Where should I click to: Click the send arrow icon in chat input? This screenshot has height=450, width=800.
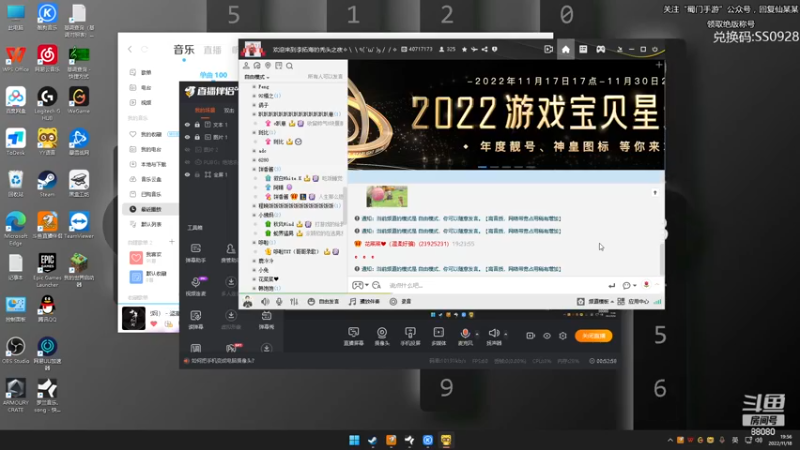(x=612, y=285)
